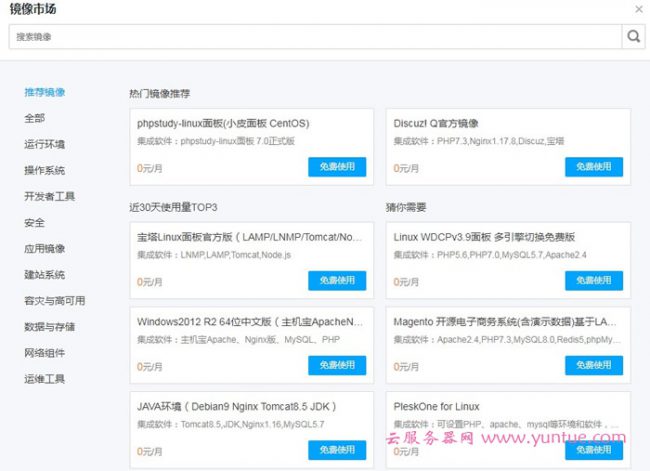Open 容灾与高可用 category
The height and width of the screenshot is (471, 650).
(55, 301)
